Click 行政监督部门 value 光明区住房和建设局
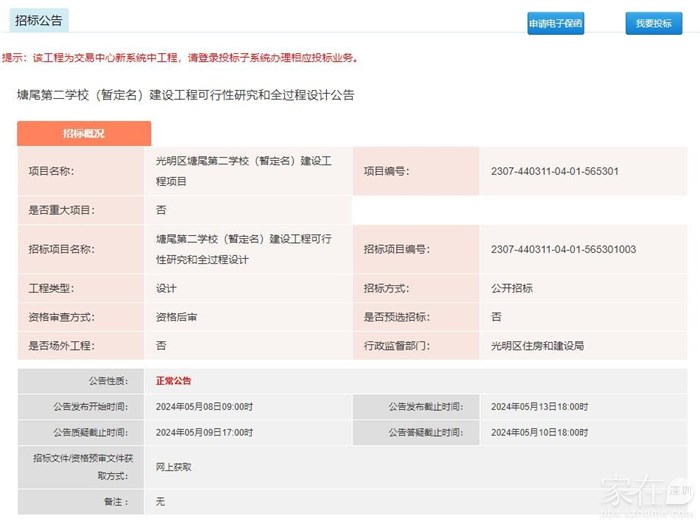The image size is (700, 521). (536, 345)
